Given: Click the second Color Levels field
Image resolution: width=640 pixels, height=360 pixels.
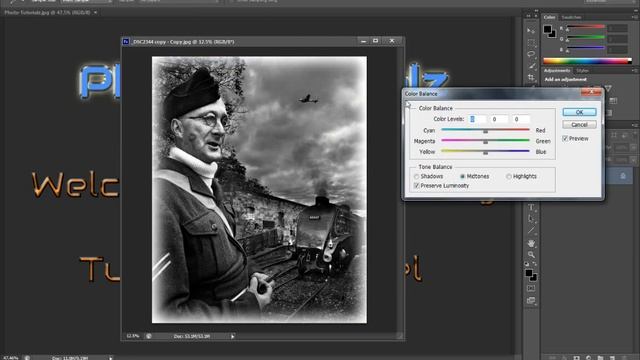Looking at the screenshot, I should click(x=499, y=119).
